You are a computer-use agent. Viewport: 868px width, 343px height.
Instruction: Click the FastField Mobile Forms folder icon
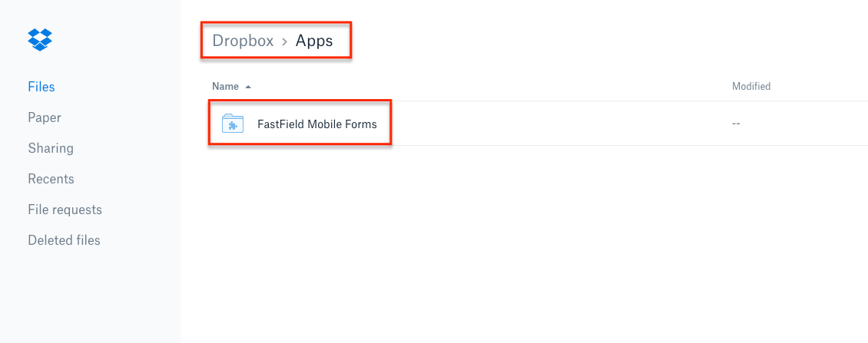tap(232, 124)
